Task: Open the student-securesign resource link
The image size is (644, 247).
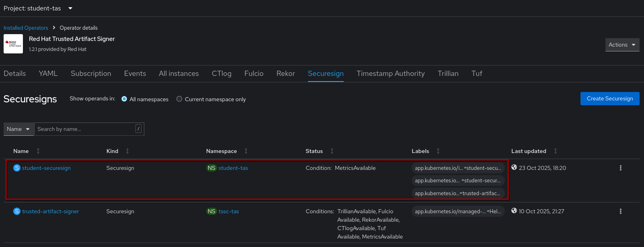Action: (x=46, y=168)
